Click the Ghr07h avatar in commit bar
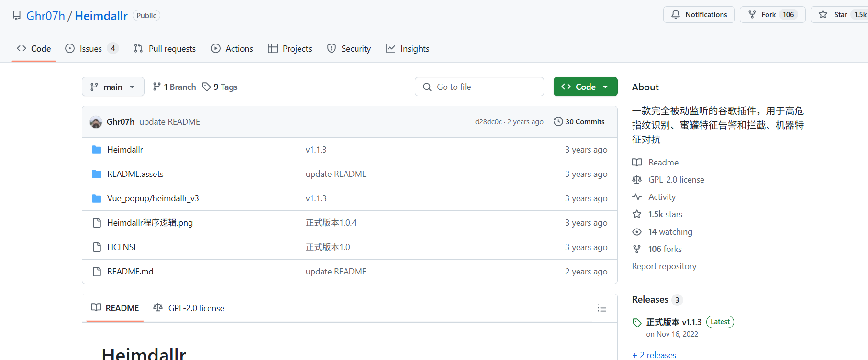 96,122
